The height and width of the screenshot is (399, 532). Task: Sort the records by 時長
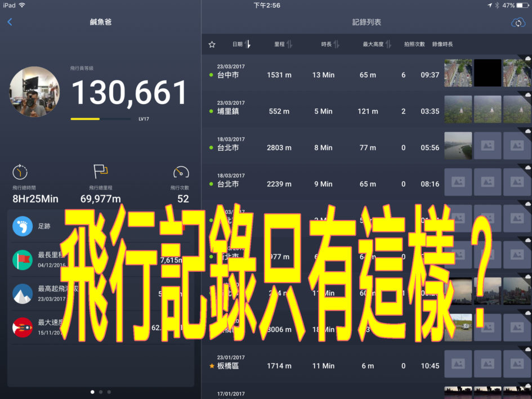click(x=330, y=44)
